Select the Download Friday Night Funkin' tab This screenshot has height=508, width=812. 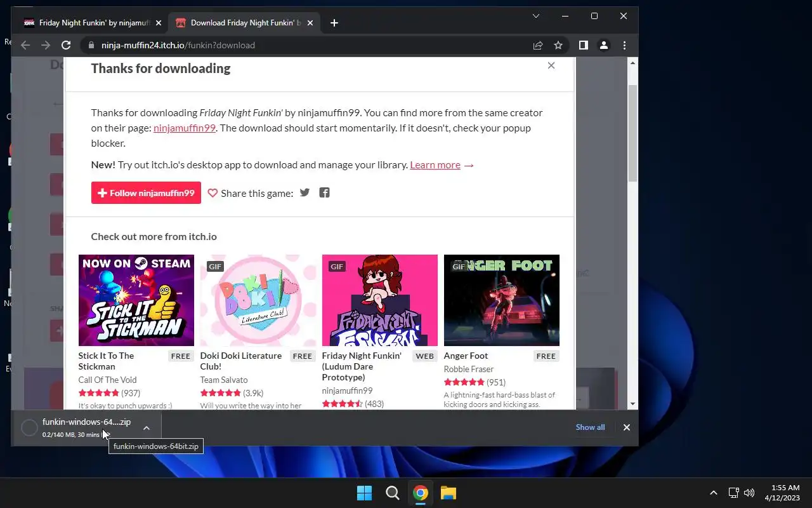coord(246,23)
